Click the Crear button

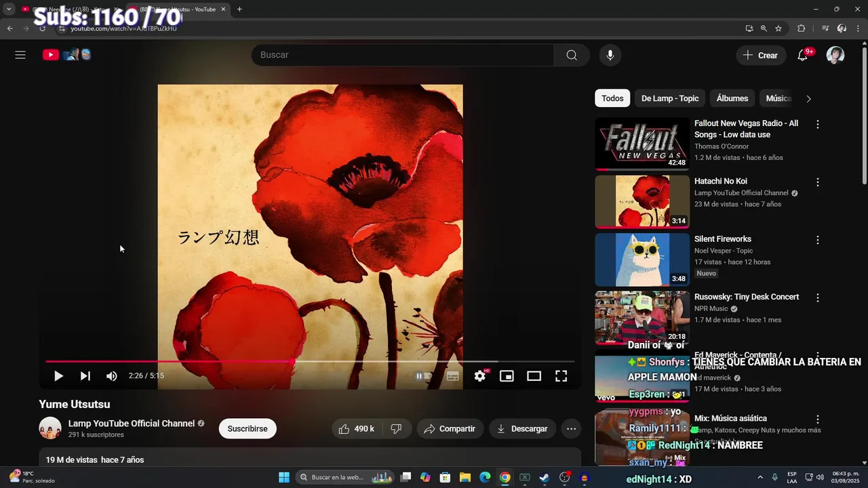(x=761, y=55)
